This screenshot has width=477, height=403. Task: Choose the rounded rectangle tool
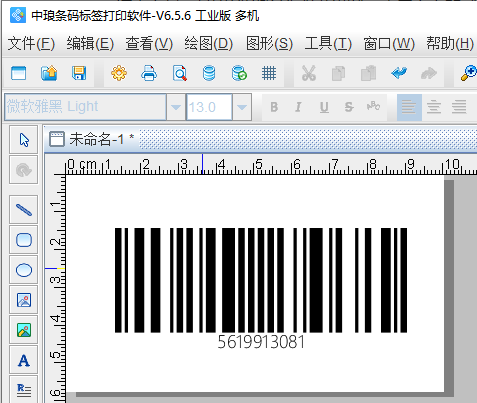point(24,240)
